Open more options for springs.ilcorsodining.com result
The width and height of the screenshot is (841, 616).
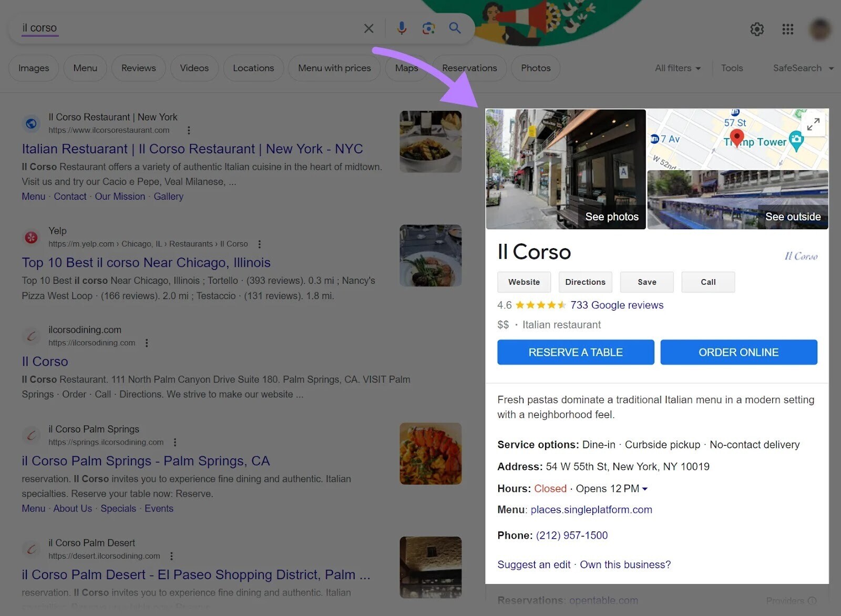[x=175, y=443]
